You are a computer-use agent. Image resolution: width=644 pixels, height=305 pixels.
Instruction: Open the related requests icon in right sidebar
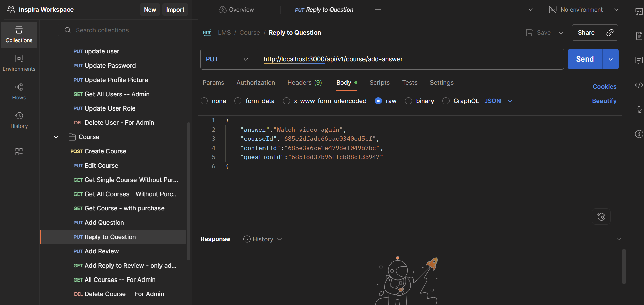tap(639, 109)
